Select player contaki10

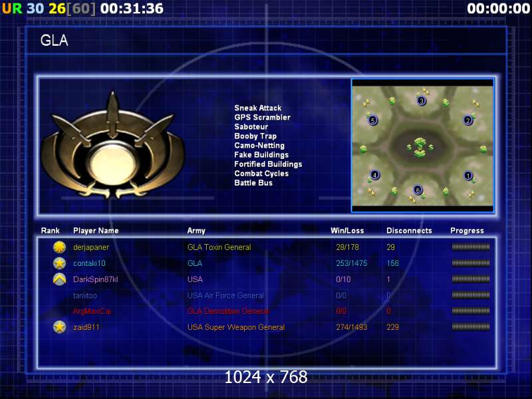(x=89, y=263)
